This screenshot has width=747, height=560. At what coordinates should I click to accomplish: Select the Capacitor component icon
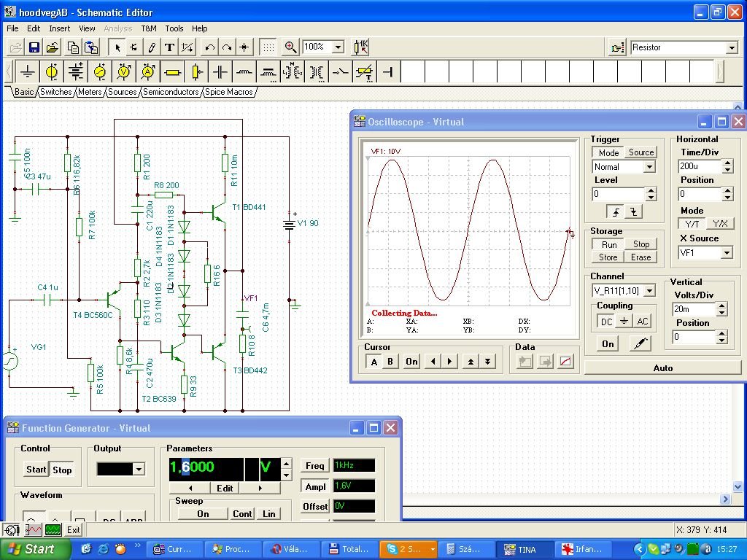click(x=220, y=72)
